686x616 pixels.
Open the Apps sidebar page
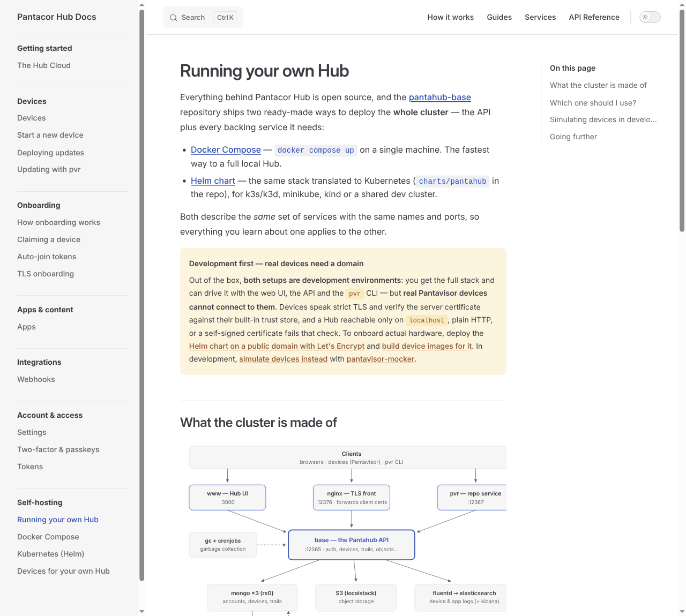click(x=26, y=327)
